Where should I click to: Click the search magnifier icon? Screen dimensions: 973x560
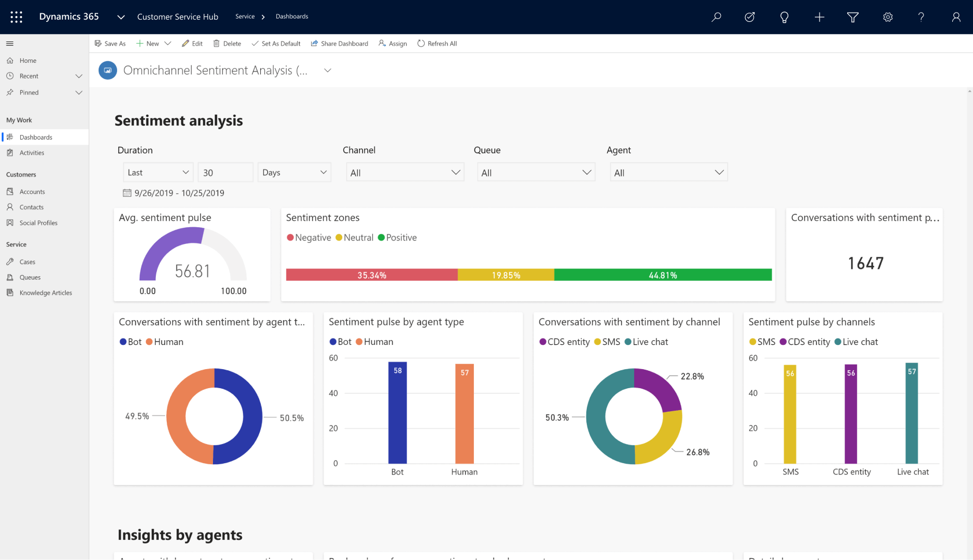tap(716, 17)
